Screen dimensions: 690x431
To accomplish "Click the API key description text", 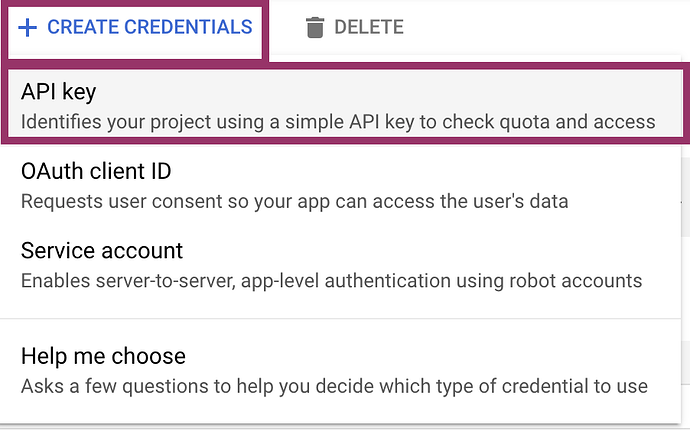I will tap(338, 123).
